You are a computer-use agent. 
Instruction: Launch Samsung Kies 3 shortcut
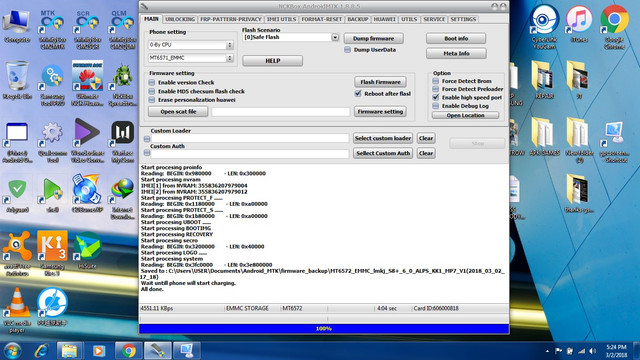tap(52, 253)
